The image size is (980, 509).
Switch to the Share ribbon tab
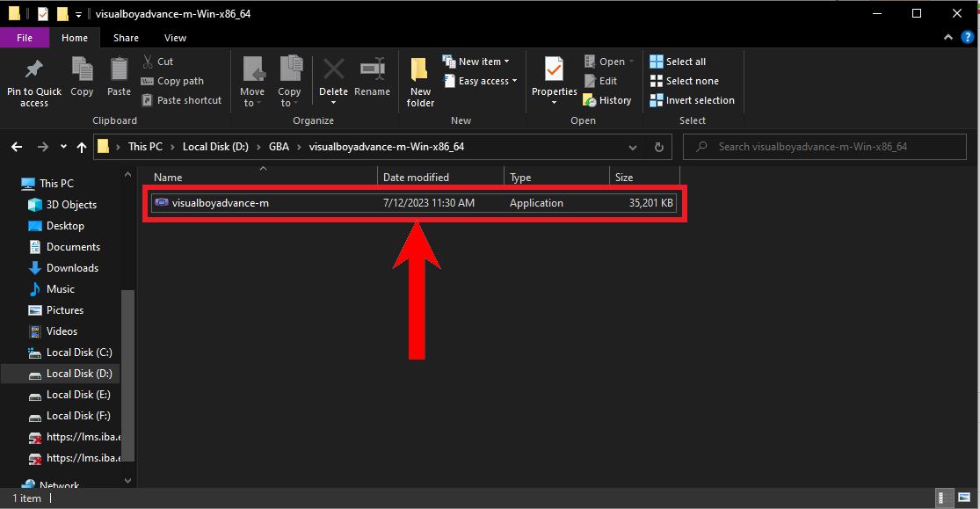click(x=126, y=38)
